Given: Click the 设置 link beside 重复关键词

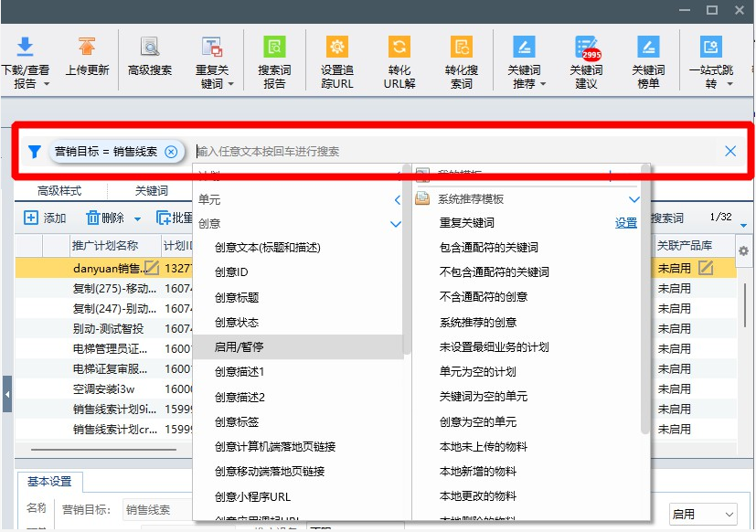Looking at the screenshot, I should pos(626,223).
